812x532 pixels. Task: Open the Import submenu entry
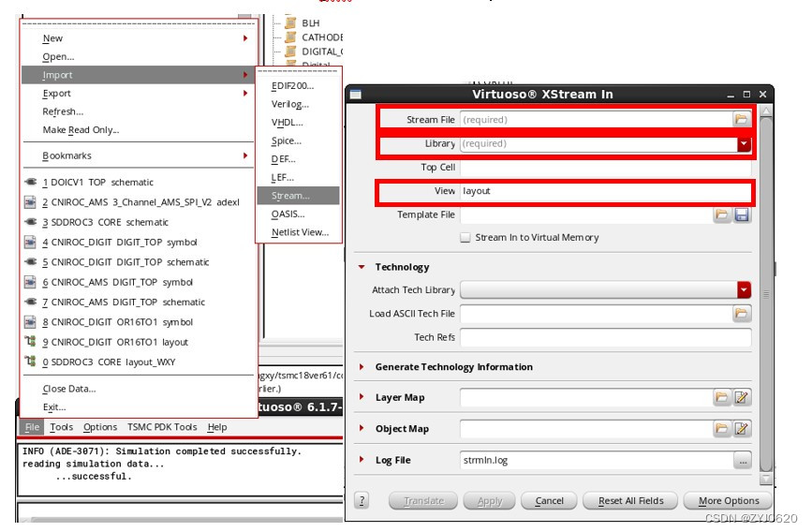[x=138, y=75]
